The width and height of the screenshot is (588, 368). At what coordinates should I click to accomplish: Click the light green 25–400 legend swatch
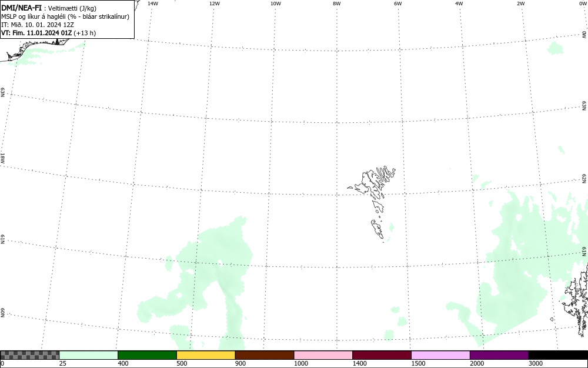click(x=89, y=355)
